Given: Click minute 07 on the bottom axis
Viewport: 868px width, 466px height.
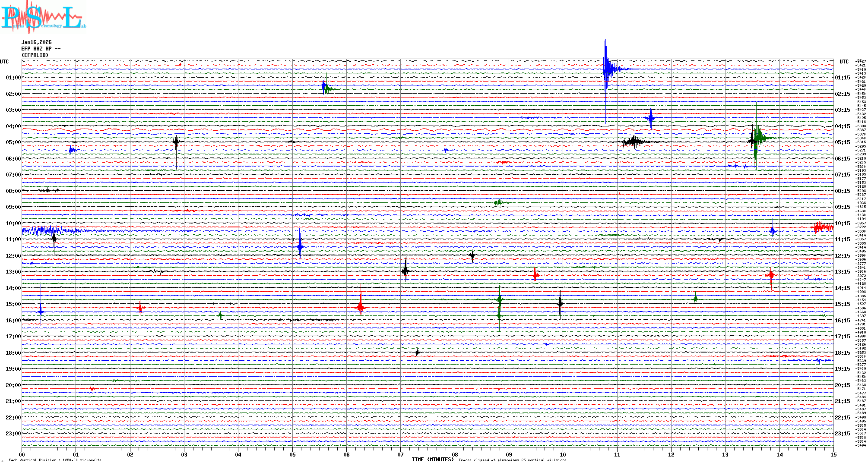Looking at the screenshot, I should [x=400, y=454].
